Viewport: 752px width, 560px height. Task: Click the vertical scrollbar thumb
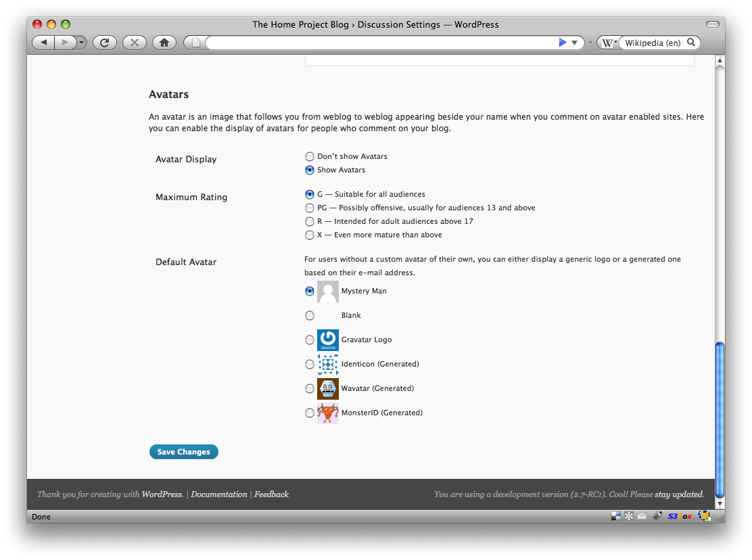point(720,419)
